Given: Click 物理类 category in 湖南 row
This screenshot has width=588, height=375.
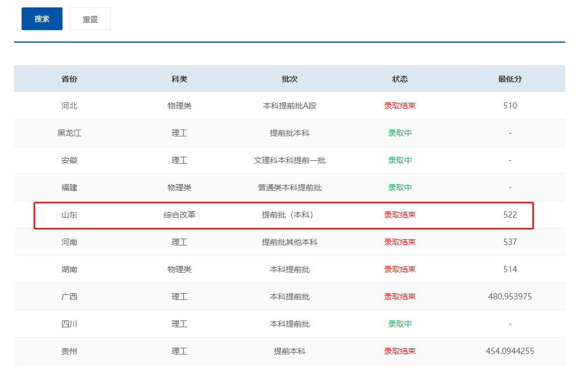Looking at the screenshot, I should coord(180,269).
